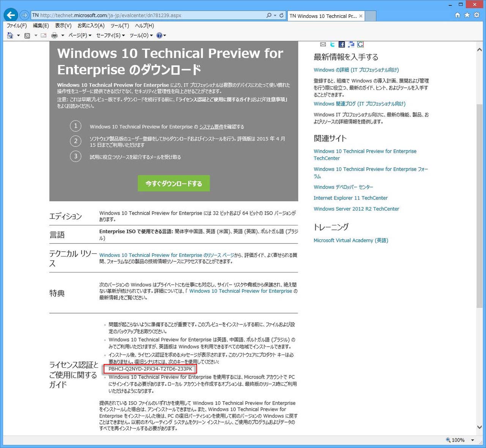Click the 100% zoom level indicator

(x=455, y=440)
